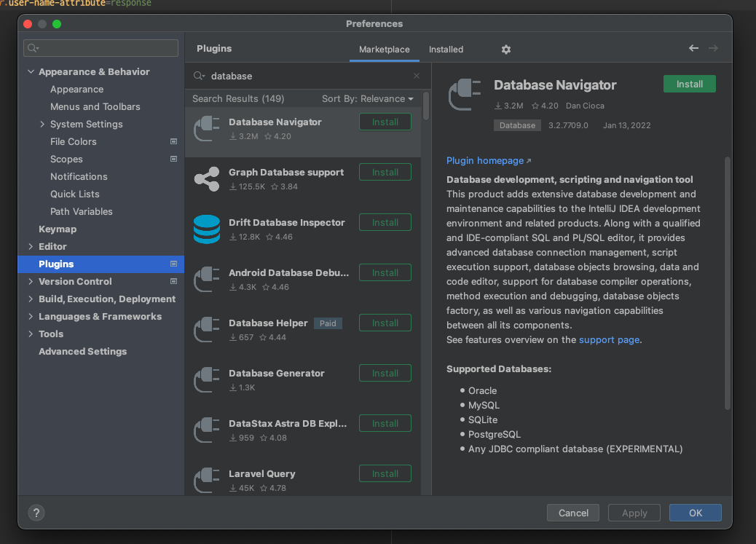
Task: Click the Laravel Query plug icon
Action: (x=206, y=481)
